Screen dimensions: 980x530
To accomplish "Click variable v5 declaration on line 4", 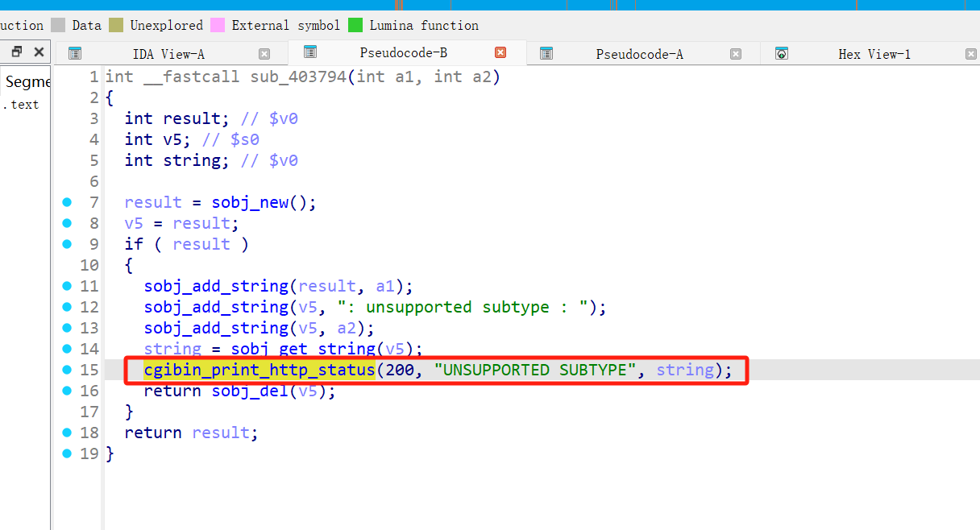I will pyautogui.click(x=172, y=139).
